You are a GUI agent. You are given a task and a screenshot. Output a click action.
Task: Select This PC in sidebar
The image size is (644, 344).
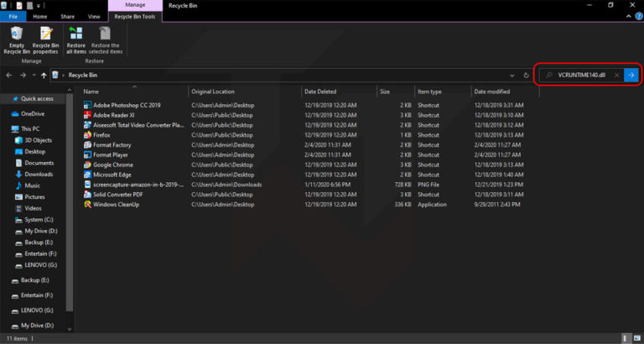pyautogui.click(x=30, y=128)
